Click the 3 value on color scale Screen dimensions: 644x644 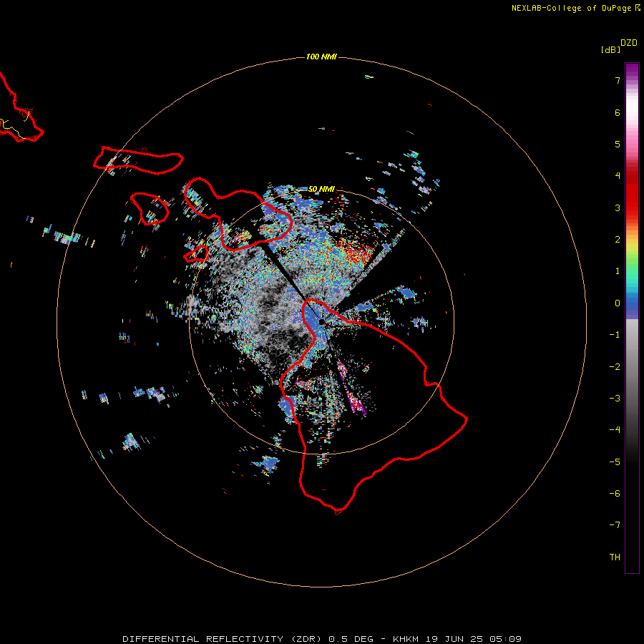pyautogui.click(x=618, y=208)
